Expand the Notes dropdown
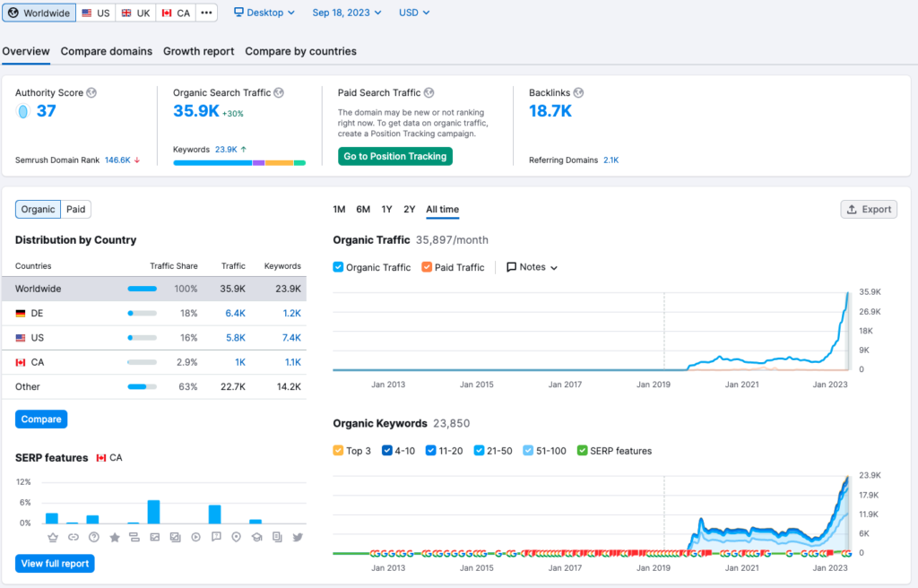The height and width of the screenshot is (588, 918). [532, 267]
